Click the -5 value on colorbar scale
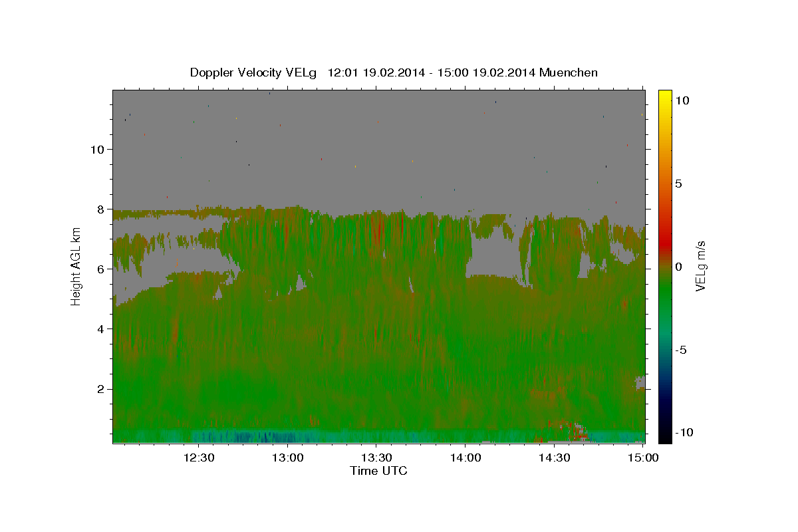The image size is (798, 532). pyautogui.click(x=682, y=350)
